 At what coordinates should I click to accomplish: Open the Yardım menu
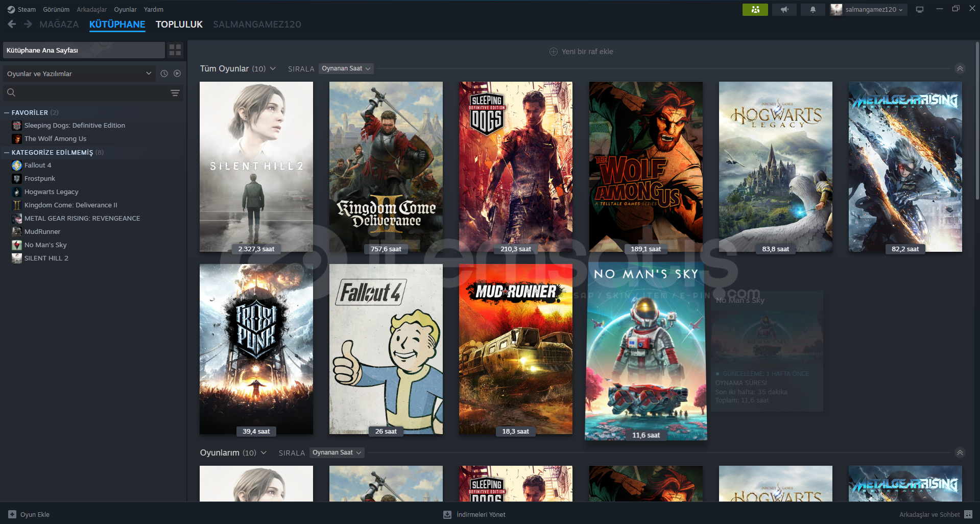154,10
